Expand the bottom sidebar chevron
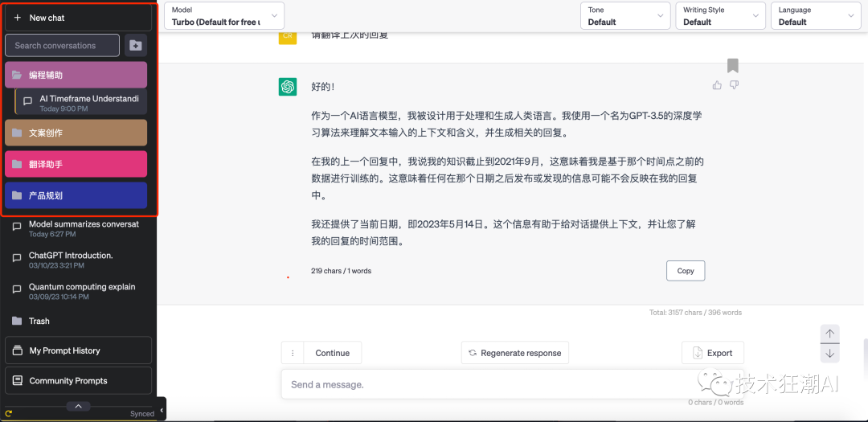868x422 pixels. (x=79, y=406)
